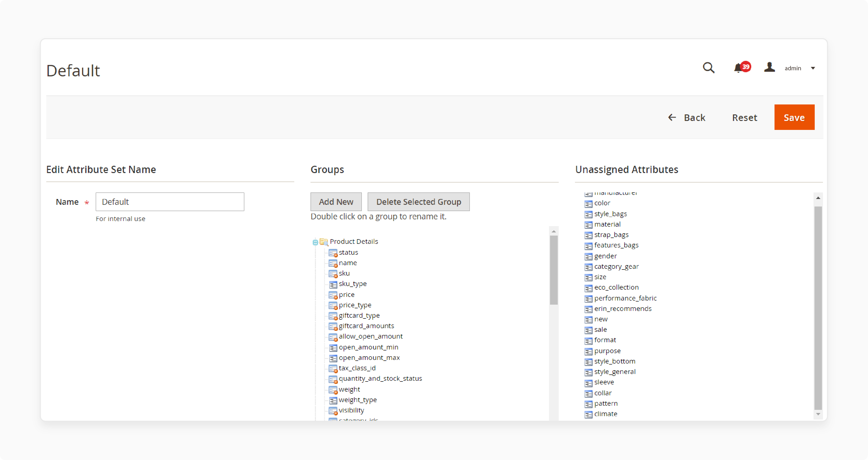The image size is (868, 460).
Task: Select strap_bags in Unassigned Attributes
Action: point(611,235)
